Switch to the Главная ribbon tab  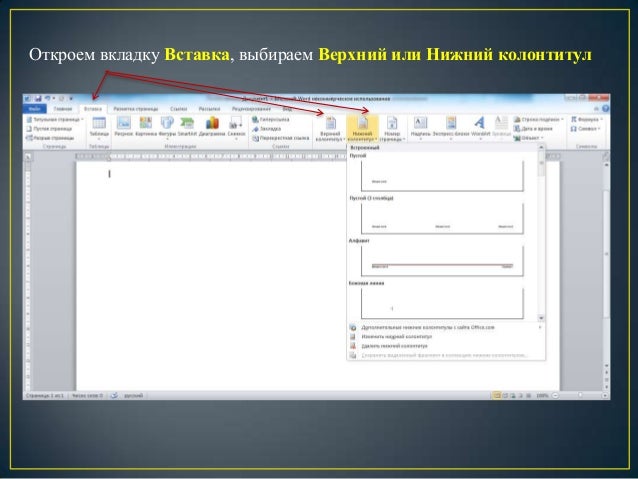click(x=62, y=109)
